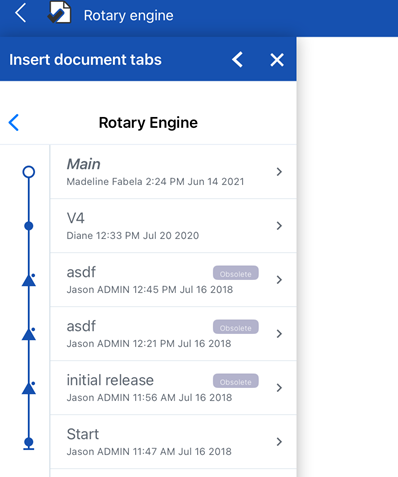Open the V4 version entry
The width and height of the screenshot is (398, 477).
click(173, 226)
